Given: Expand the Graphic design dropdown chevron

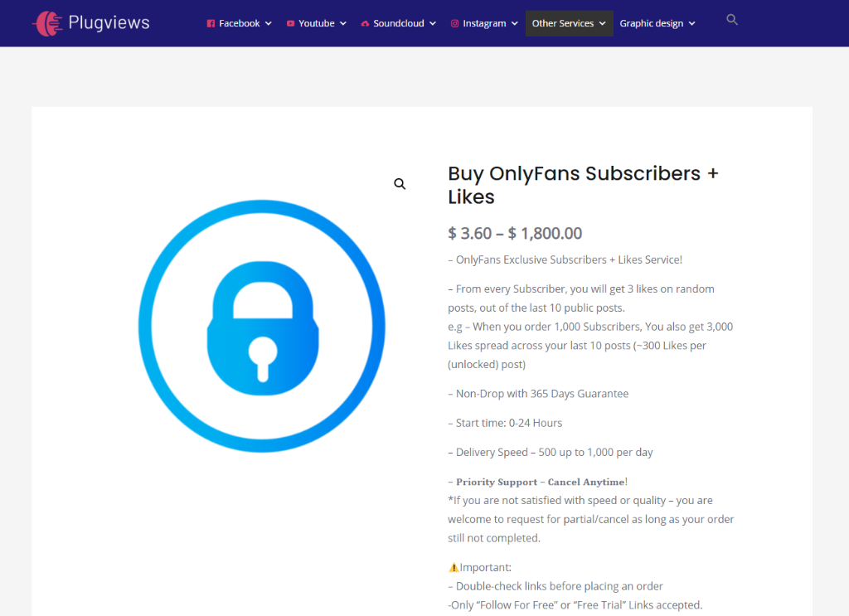Looking at the screenshot, I should [691, 23].
